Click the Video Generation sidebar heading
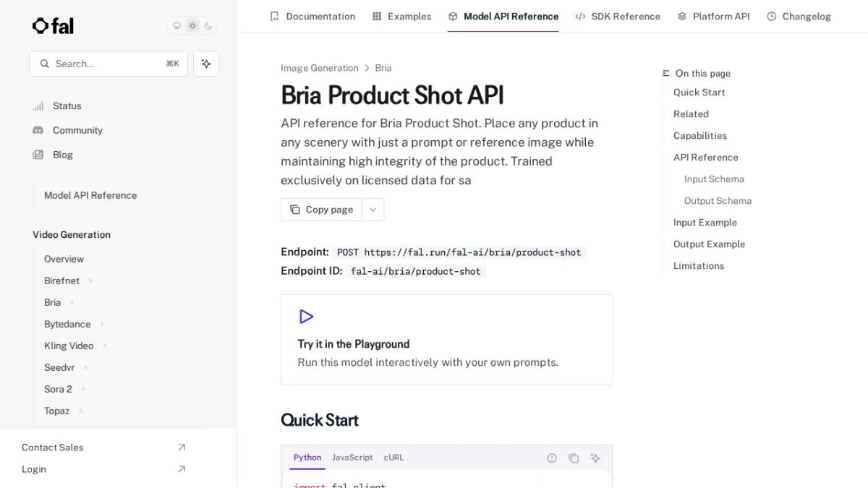 [72, 235]
